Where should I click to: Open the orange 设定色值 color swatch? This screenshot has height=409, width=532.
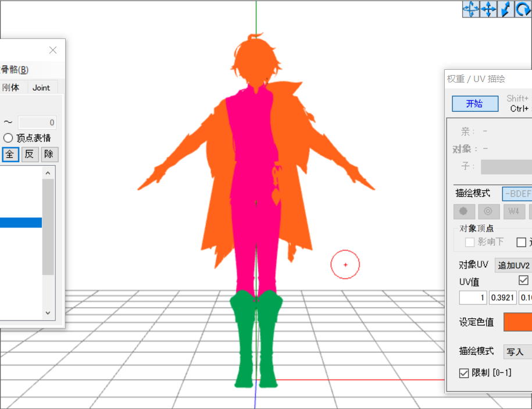coord(517,322)
